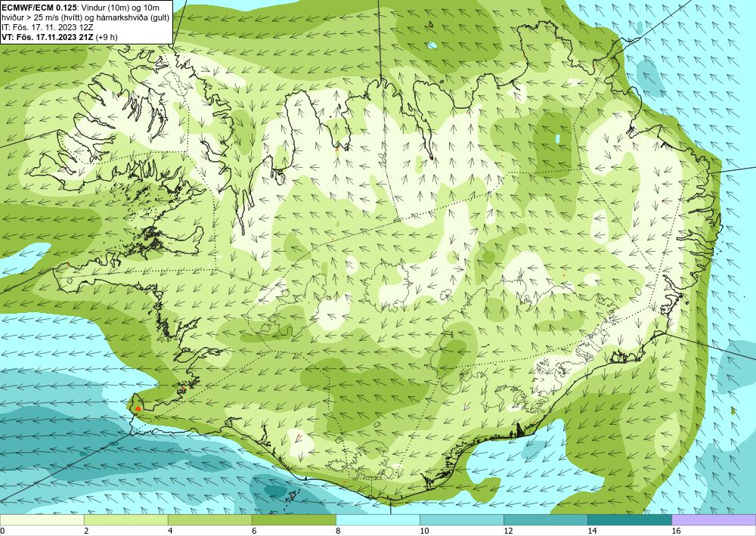Click the legend scale label '14'

[592, 531]
